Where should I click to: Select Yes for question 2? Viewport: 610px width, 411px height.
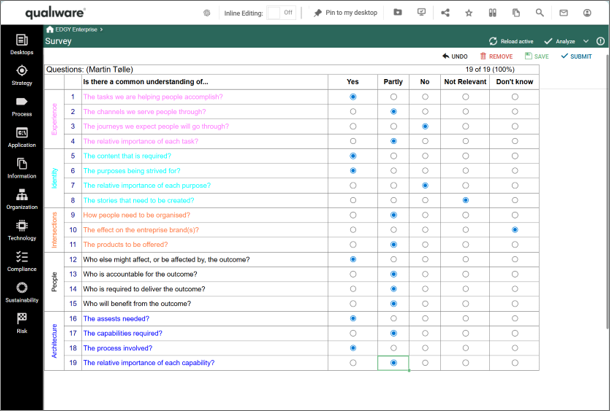[x=353, y=112]
